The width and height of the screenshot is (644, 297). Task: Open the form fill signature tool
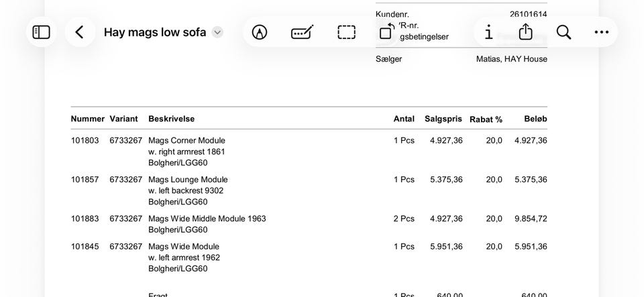(x=303, y=32)
